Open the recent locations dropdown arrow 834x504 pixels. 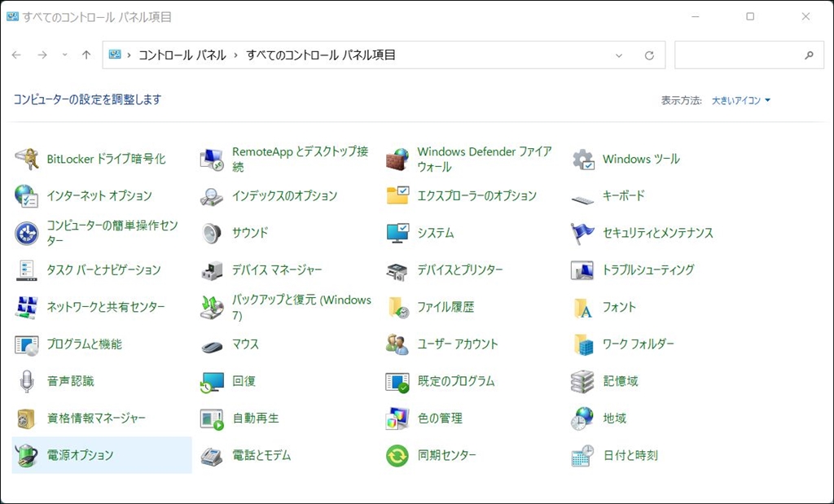(x=64, y=55)
